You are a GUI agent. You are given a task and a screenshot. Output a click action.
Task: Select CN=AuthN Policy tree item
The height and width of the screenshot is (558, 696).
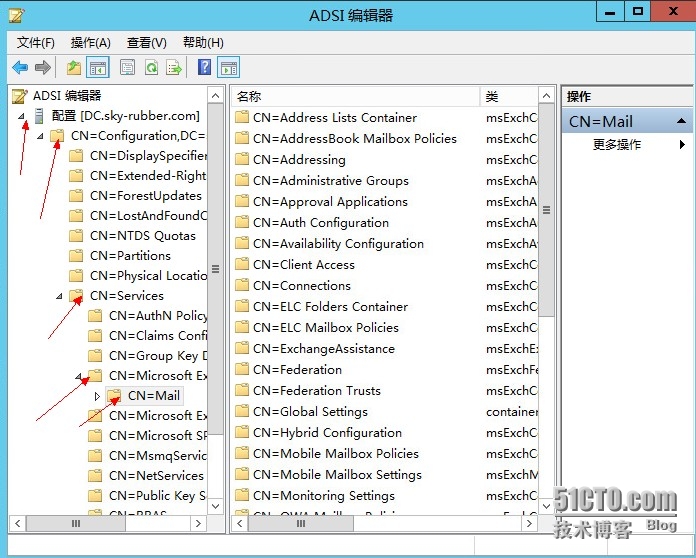(x=158, y=316)
